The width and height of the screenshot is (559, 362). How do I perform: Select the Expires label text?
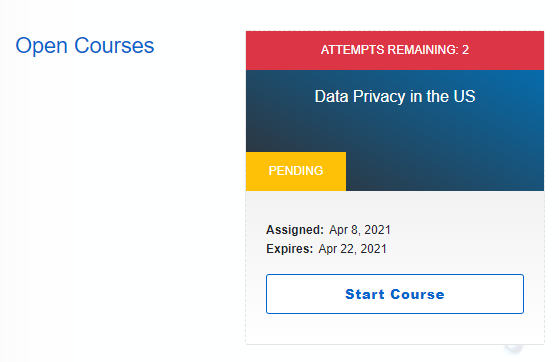pyautogui.click(x=289, y=249)
